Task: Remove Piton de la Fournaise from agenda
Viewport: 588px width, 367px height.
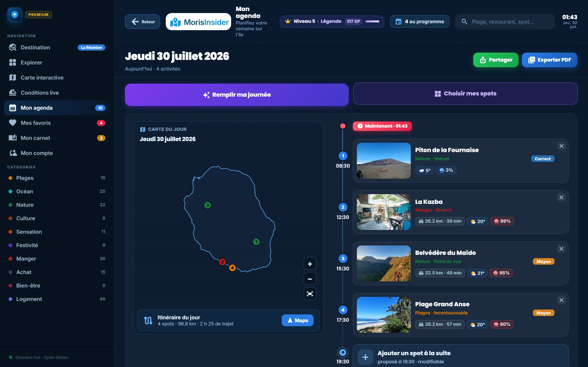Action: click(561, 146)
